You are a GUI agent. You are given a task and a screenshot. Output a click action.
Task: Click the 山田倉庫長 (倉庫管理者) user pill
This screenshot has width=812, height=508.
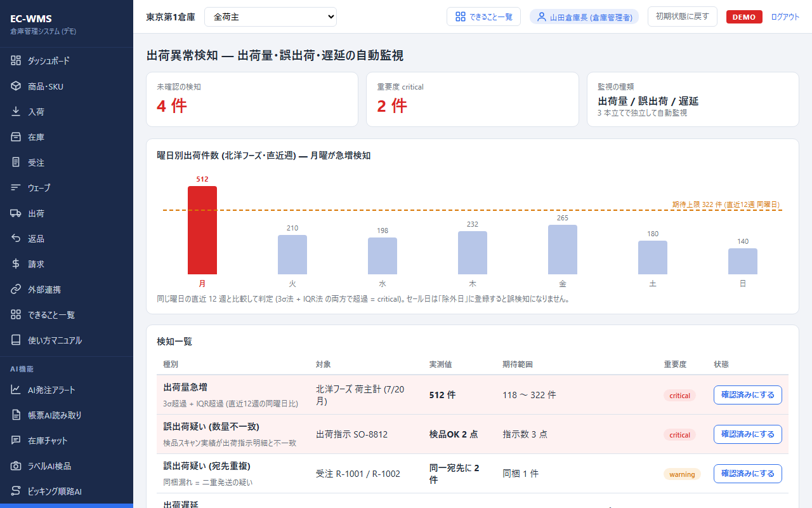[x=584, y=17]
